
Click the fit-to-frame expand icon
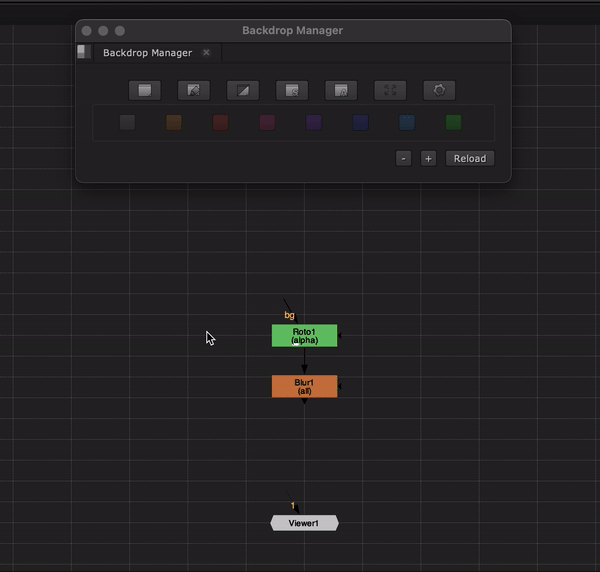(x=390, y=90)
